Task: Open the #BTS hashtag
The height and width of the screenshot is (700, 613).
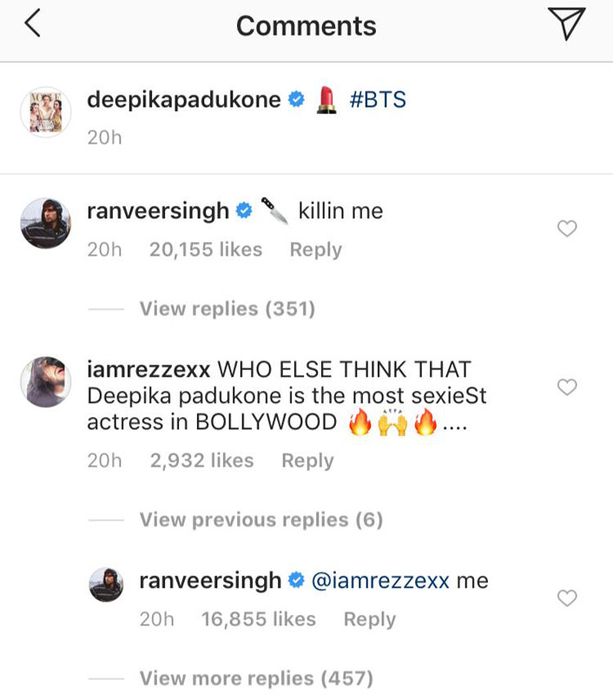Action: (x=377, y=100)
